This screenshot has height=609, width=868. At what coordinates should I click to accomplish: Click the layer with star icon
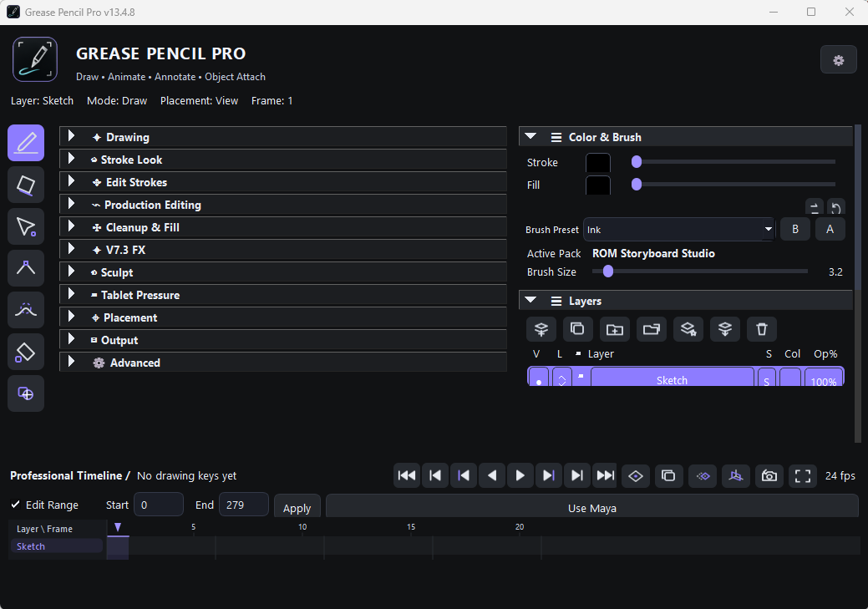tap(688, 329)
